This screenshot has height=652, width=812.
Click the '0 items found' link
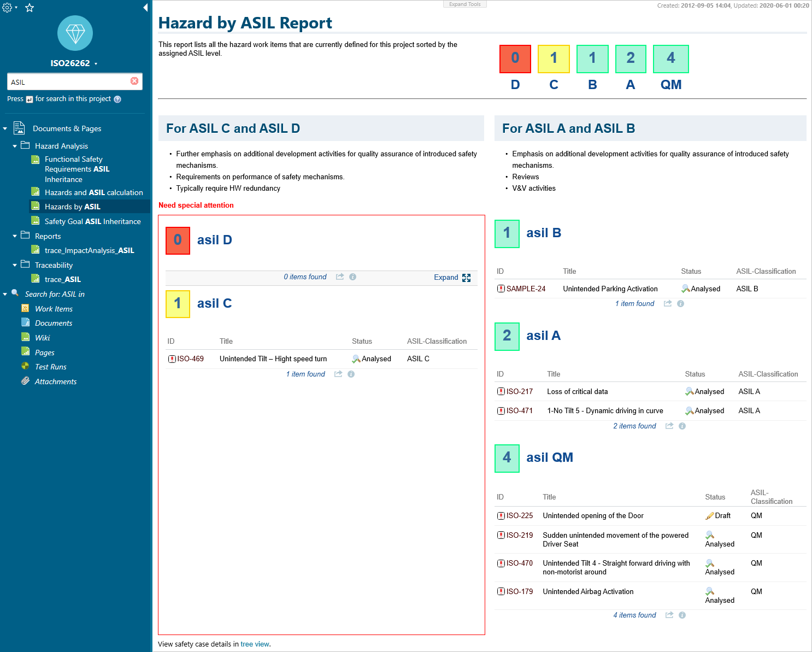pos(305,277)
